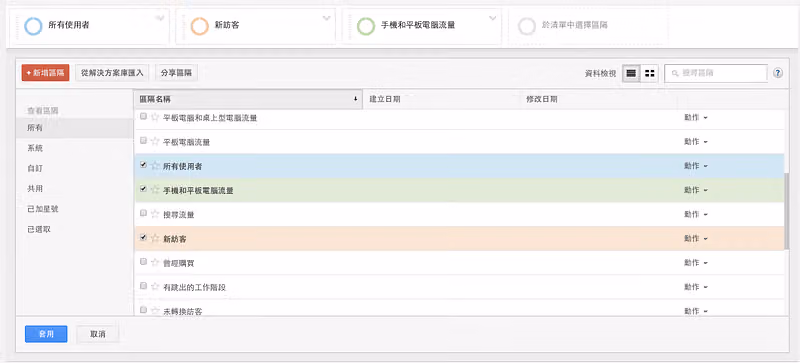
Task: Star the 手機和平板電腦流量 segment row
Action: pos(155,190)
